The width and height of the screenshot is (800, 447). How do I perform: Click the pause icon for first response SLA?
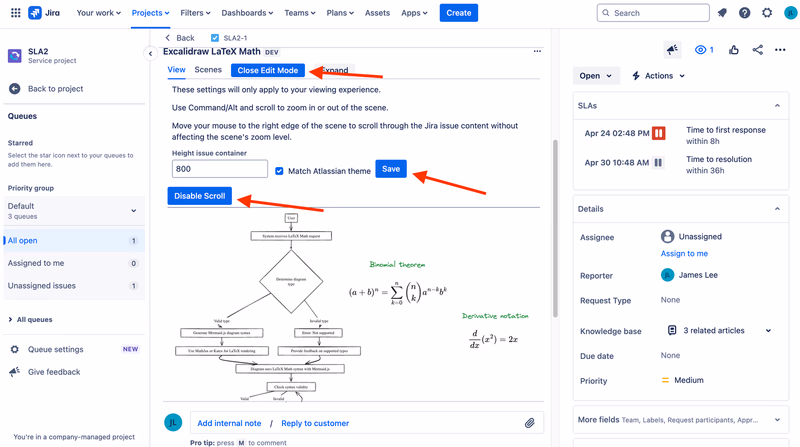(659, 133)
